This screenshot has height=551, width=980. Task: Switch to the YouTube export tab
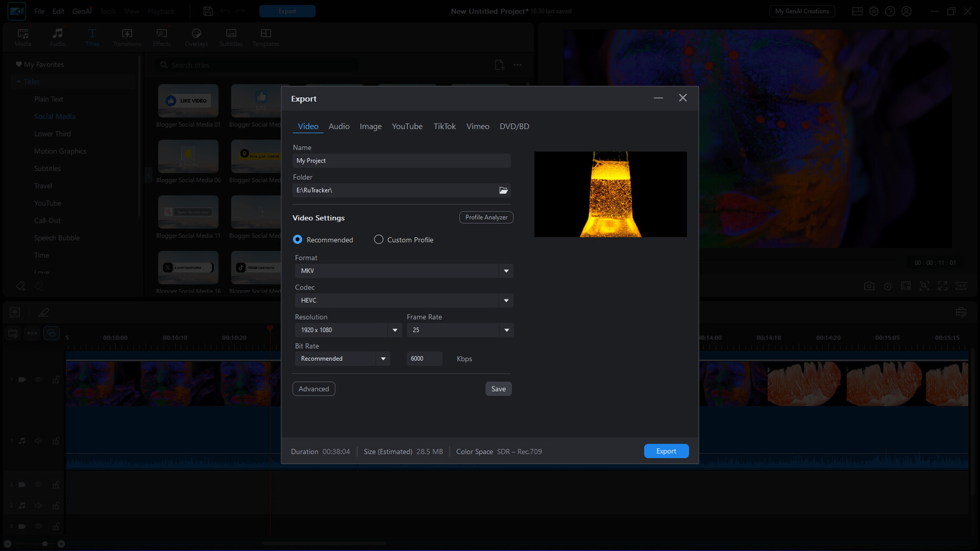[407, 126]
